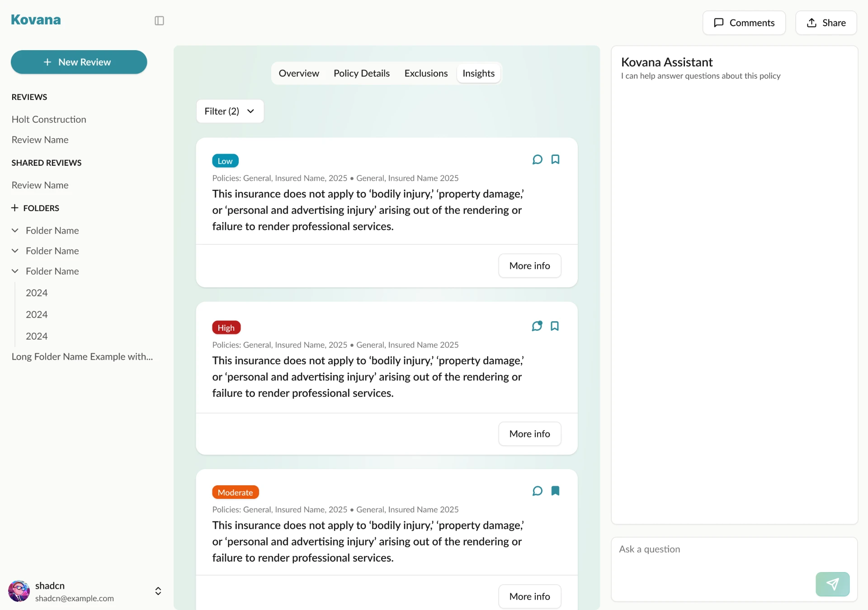The height and width of the screenshot is (610, 868).
Task: Open comments on the High insight card
Action: [x=537, y=326]
